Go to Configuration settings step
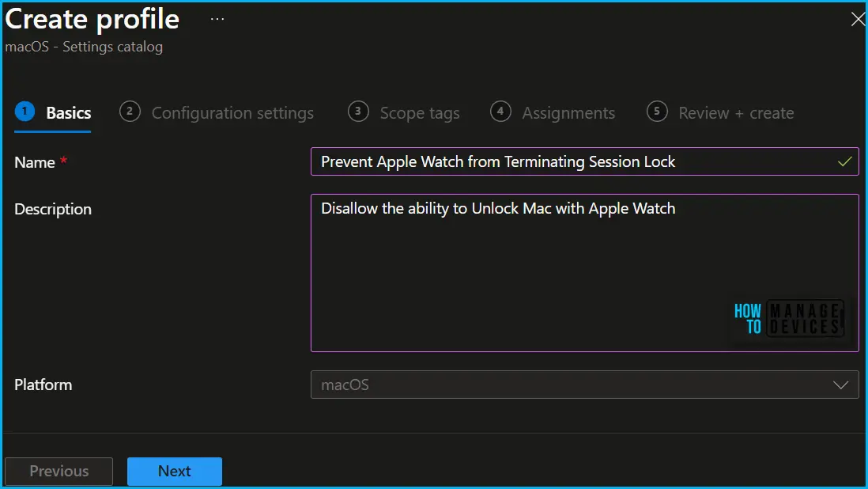Viewport: 868px width, 489px height. tap(217, 112)
